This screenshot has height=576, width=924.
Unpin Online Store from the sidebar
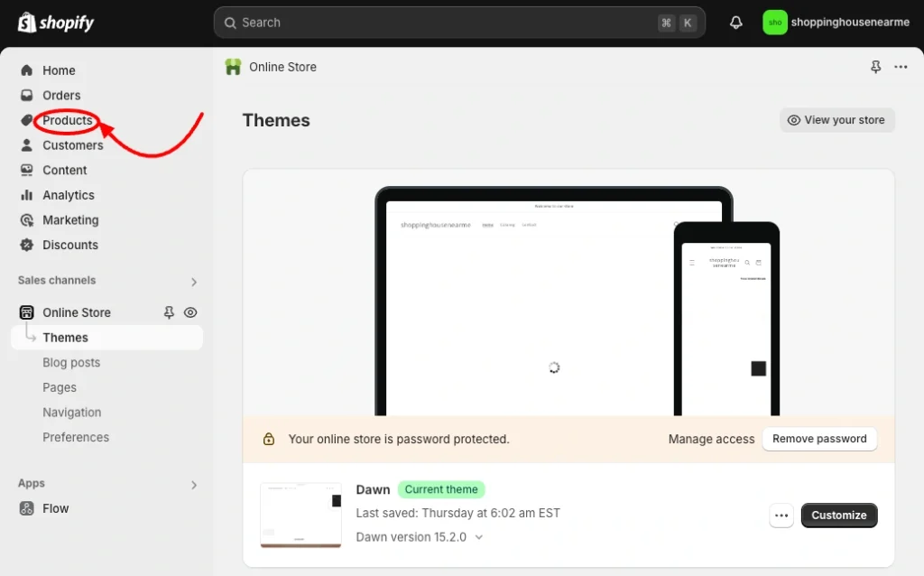coord(169,312)
